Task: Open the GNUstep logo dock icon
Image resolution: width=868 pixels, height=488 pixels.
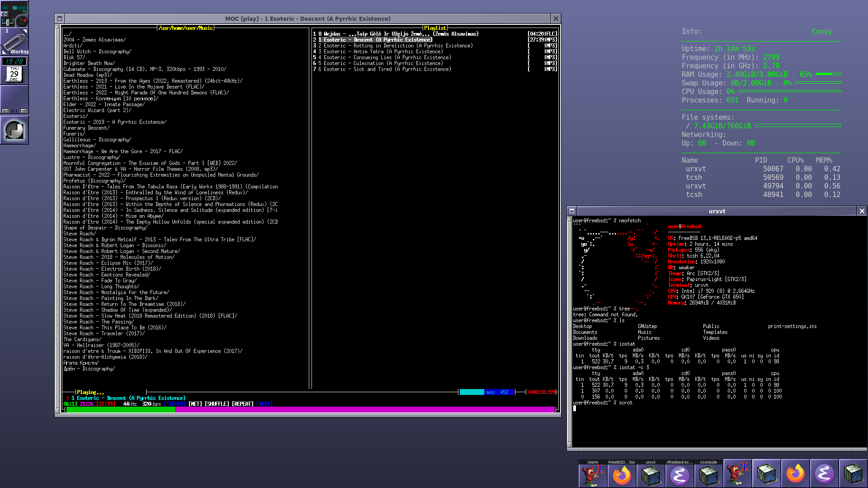Action: [14, 130]
